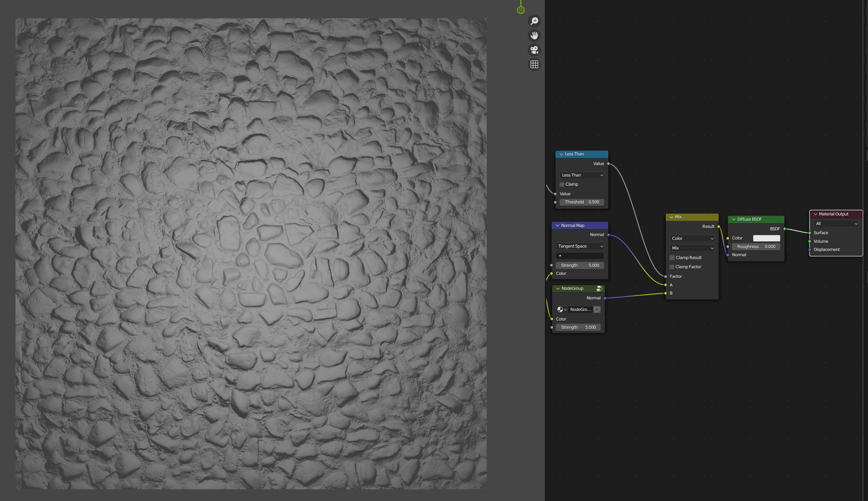Enable the Clamp checkbox in Less Than node
868x501 pixels.
tap(562, 184)
